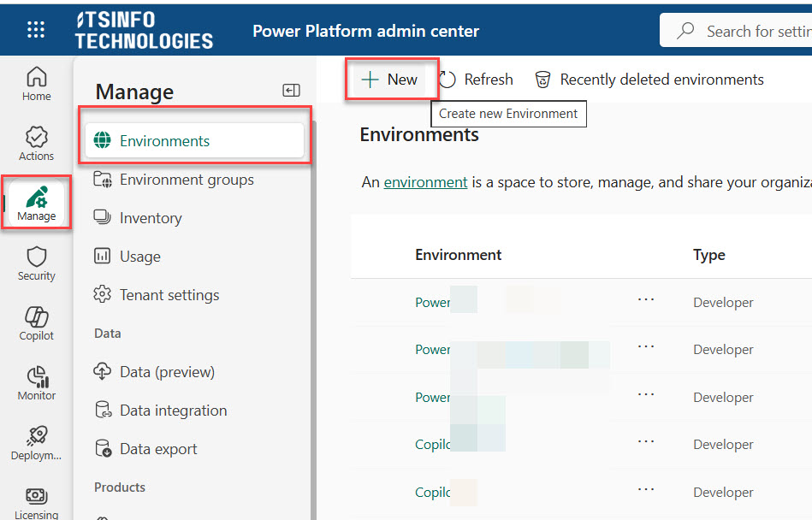Open Copilot in the left rail
812x520 pixels.
pos(36,323)
